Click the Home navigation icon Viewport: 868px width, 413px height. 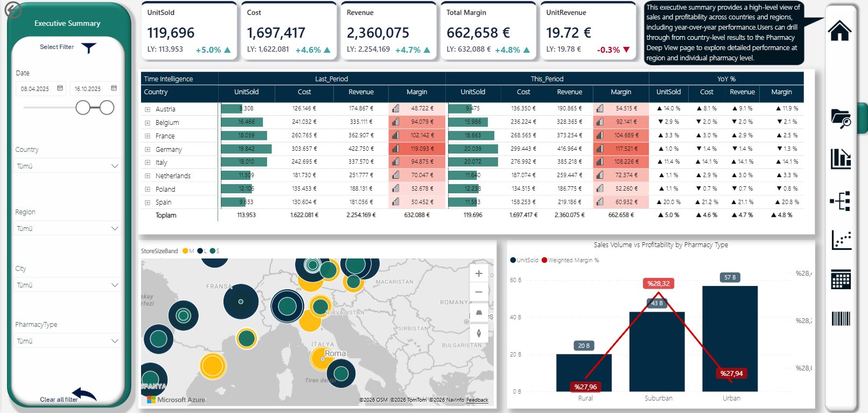click(x=839, y=30)
